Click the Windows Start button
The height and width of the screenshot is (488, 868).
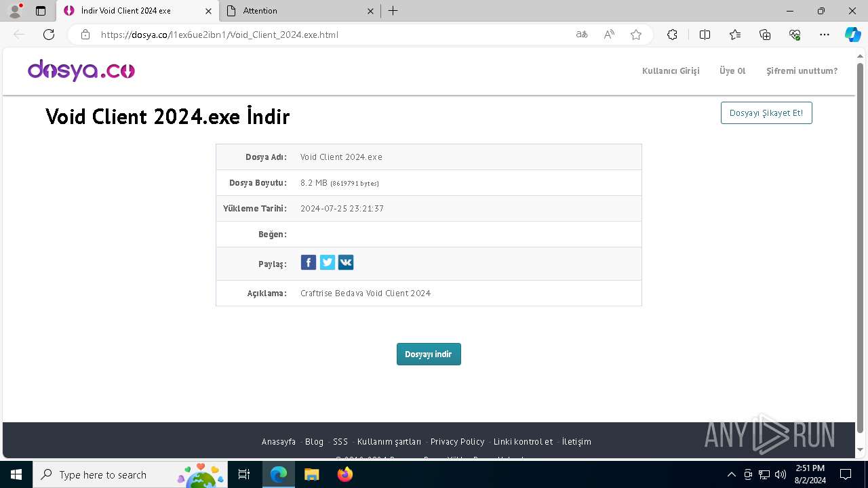coord(16,474)
